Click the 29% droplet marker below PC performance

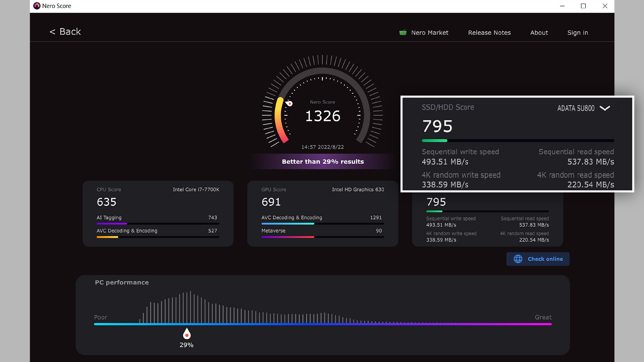pyautogui.click(x=186, y=333)
